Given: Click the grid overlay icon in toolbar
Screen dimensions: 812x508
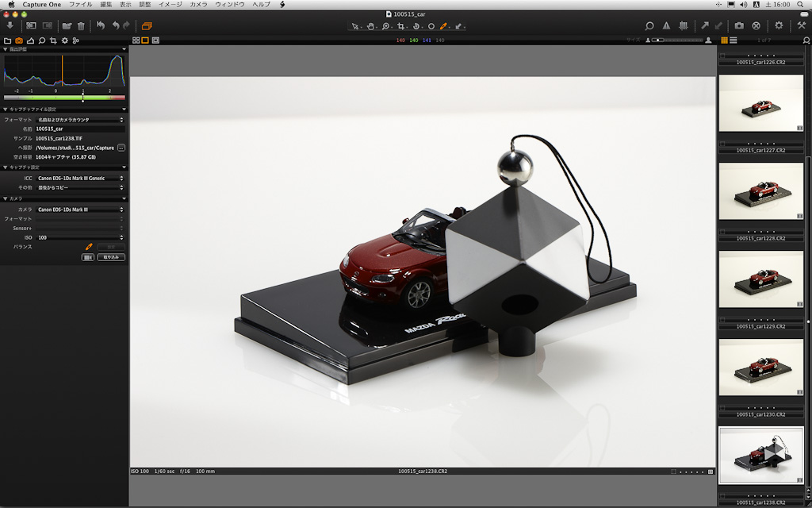Looking at the screenshot, I should (683, 25).
